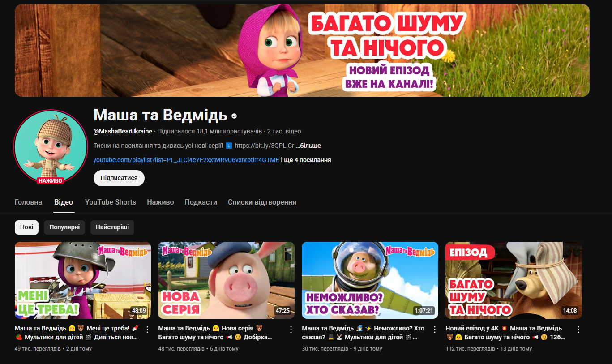Select the 'Популярні' sort filter chip

pos(64,227)
